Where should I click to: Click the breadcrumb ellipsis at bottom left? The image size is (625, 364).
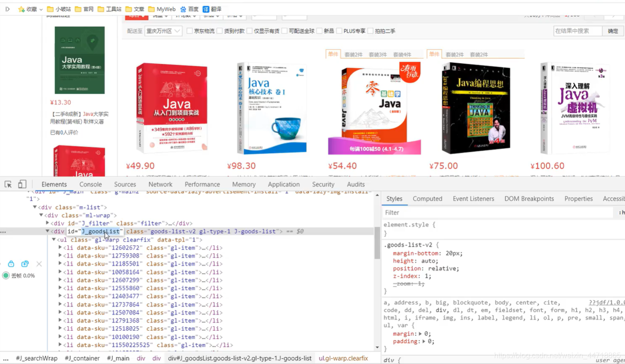pyautogui.click(x=5, y=358)
